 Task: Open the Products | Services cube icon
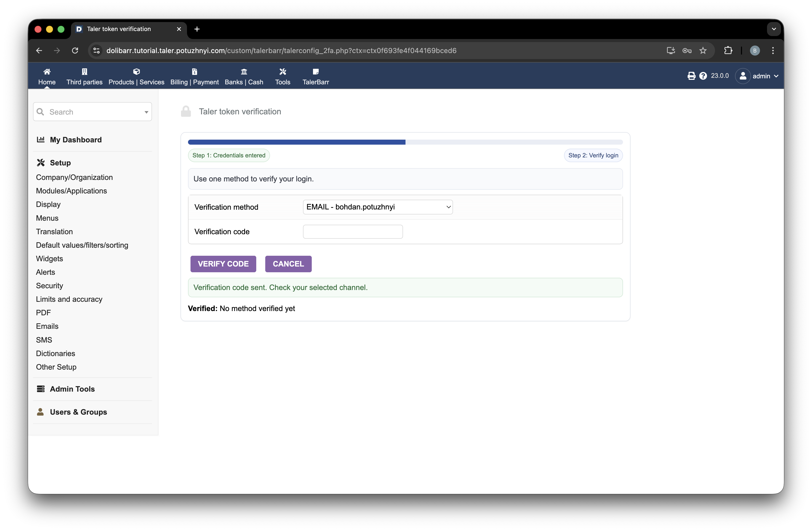[136, 71]
